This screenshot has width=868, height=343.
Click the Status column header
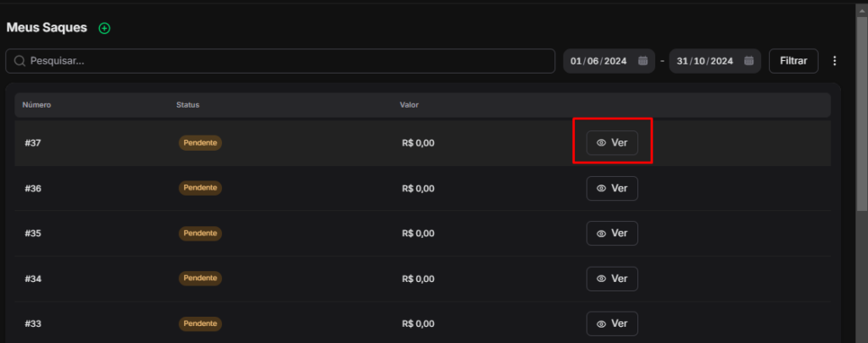(x=187, y=105)
